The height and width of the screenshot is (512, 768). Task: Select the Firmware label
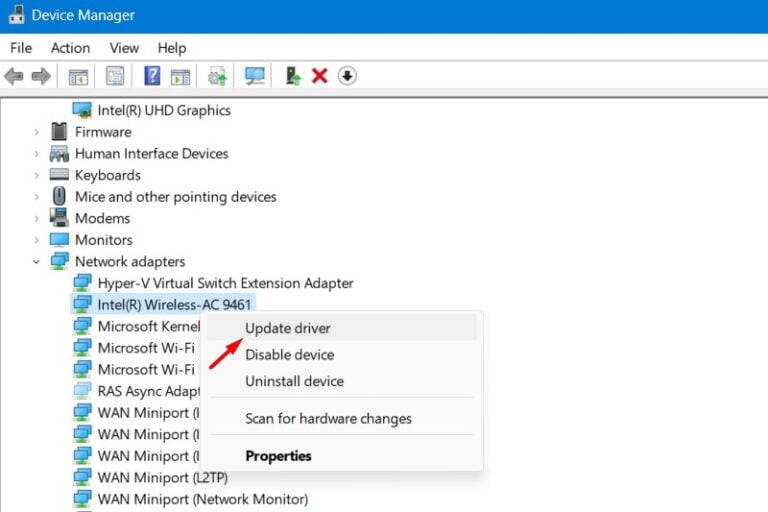pos(103,132)
